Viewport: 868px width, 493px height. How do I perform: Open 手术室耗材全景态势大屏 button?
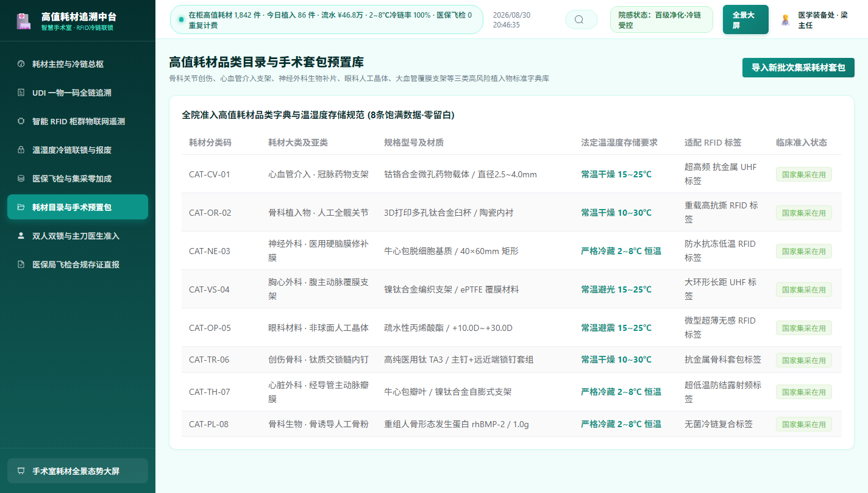tap(77, 471)
